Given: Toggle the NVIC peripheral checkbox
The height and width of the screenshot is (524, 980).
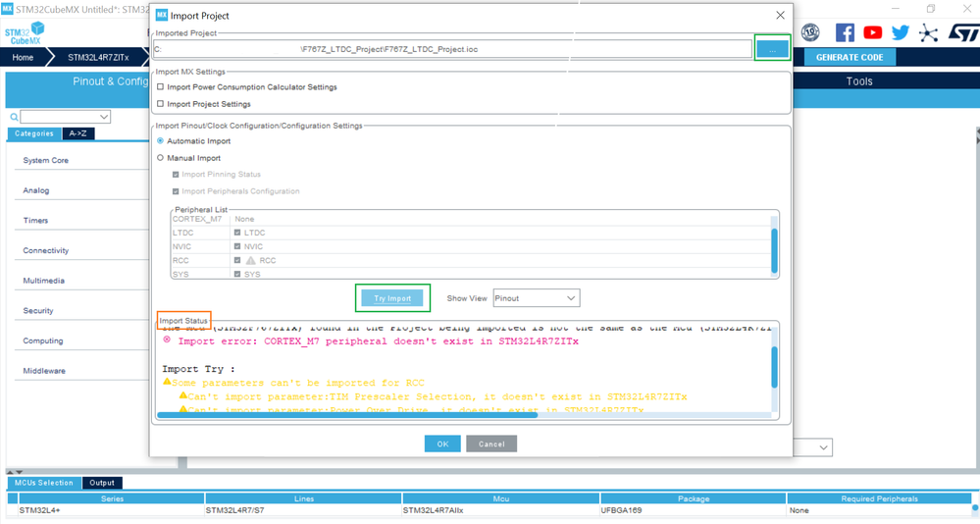Looking at the screenshot, I should coord(237,246).
